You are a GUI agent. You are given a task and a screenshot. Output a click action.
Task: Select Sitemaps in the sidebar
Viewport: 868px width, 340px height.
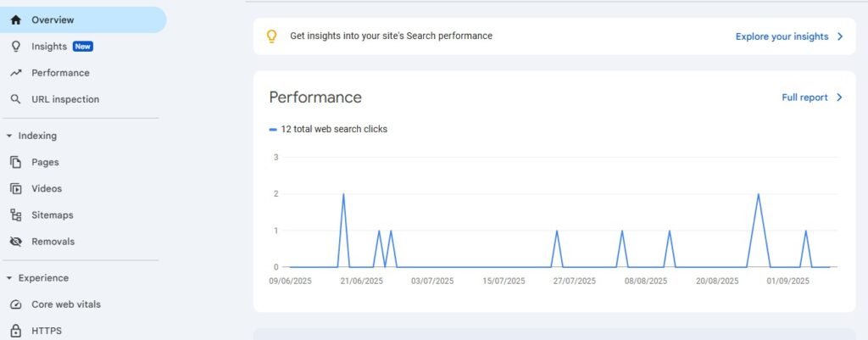[52, 215]
